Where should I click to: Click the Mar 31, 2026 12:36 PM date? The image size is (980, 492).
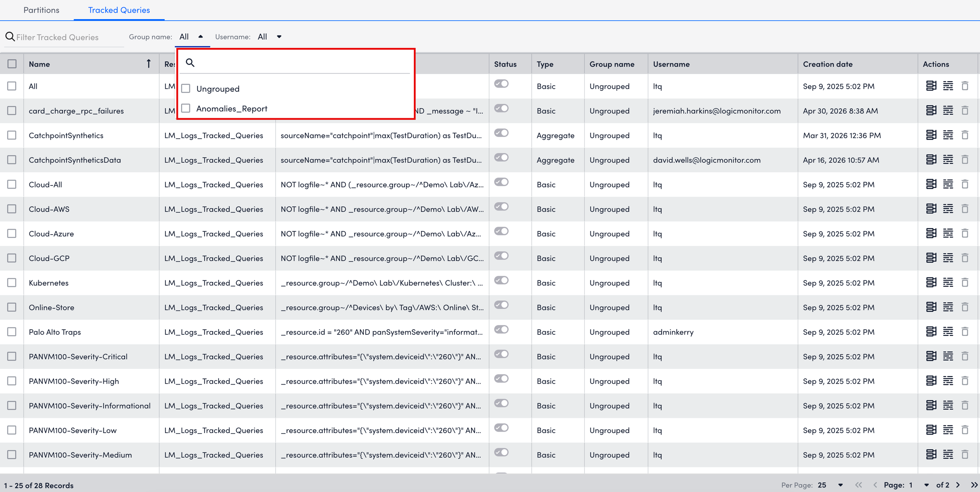pyautogui.click(x=842, y=135)
